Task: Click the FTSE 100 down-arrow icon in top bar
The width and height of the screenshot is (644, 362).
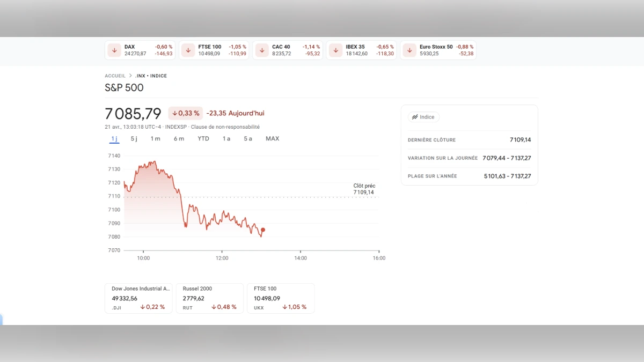Action: pos(188,50)
